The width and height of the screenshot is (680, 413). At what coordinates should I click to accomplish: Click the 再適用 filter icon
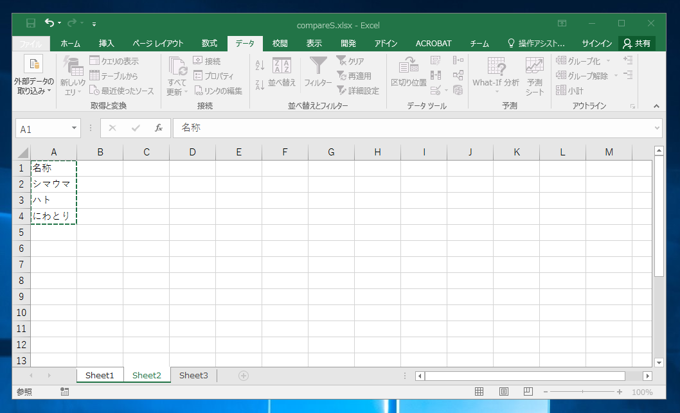(354, 76)
